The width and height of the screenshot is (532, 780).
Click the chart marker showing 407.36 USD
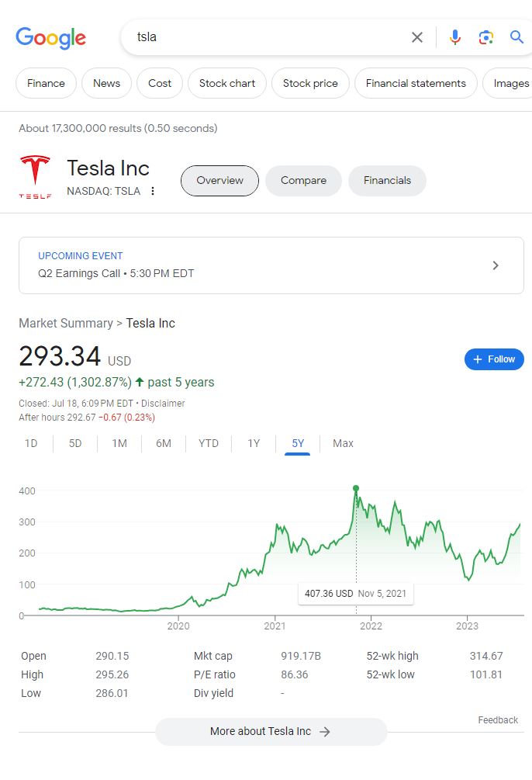[x=355, y=487]
